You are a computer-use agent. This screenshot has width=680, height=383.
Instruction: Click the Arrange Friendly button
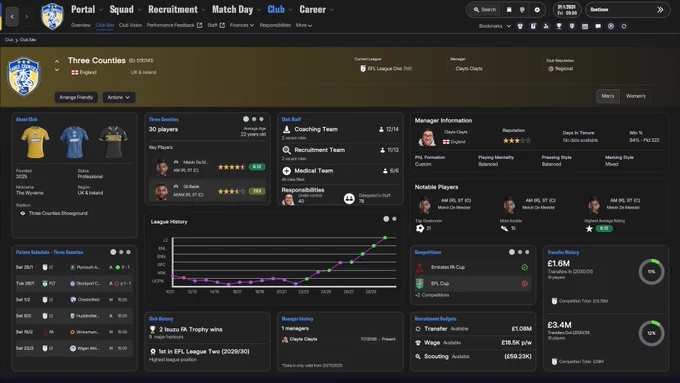[x=76, y=97]
